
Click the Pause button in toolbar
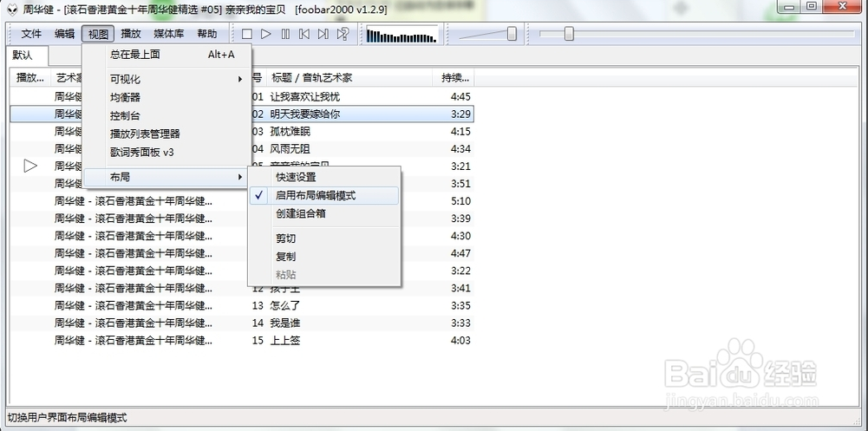285,35
